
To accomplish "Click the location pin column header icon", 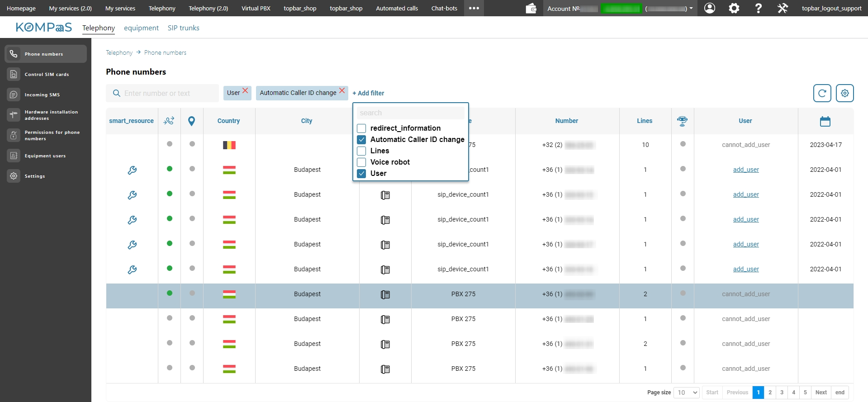I will (x=192, y=121).
